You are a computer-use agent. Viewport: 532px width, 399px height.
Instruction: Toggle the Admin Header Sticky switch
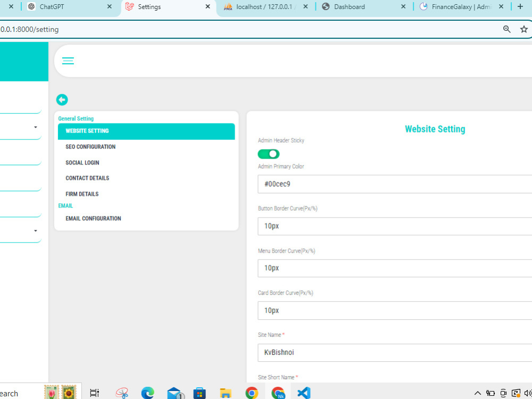coord(268,154)
